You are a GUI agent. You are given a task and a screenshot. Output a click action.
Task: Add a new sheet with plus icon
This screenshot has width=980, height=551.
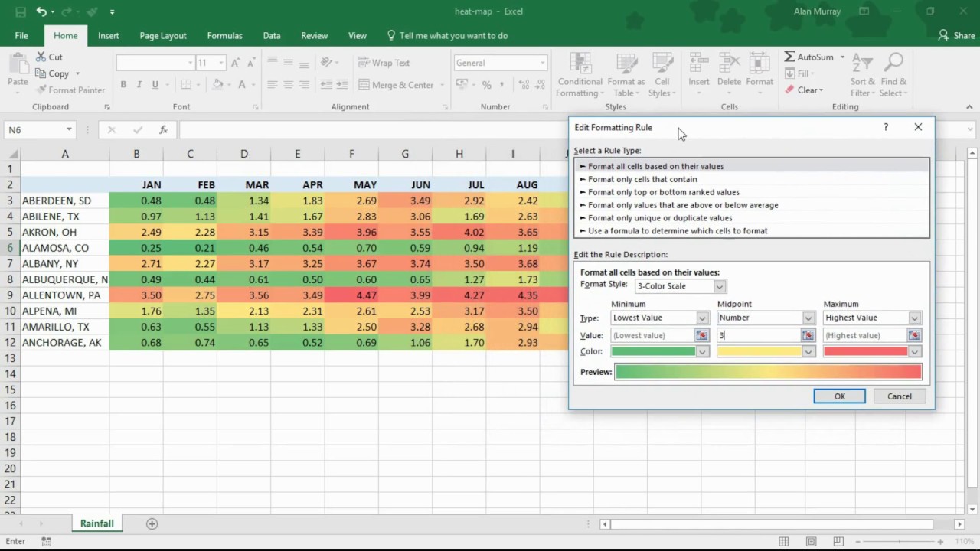click(x=152, y=523)
